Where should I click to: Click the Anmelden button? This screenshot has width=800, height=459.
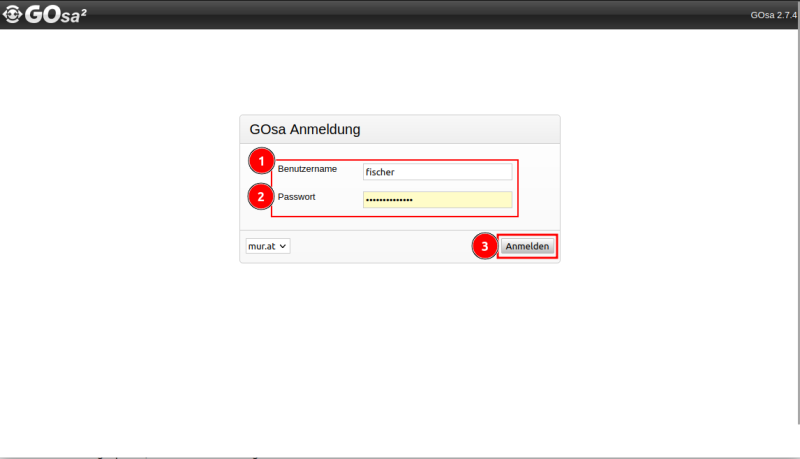(x=527, y=246)
